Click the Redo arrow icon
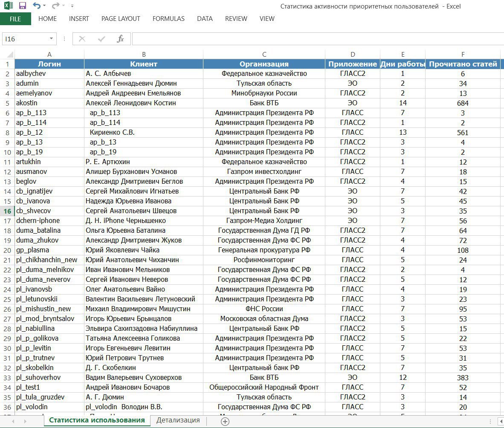Screen dimensions: 504x428 (55, 6)
